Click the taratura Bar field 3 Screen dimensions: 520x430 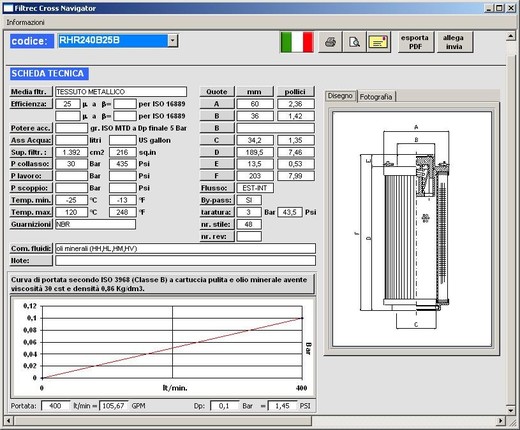tap(249, 212)
